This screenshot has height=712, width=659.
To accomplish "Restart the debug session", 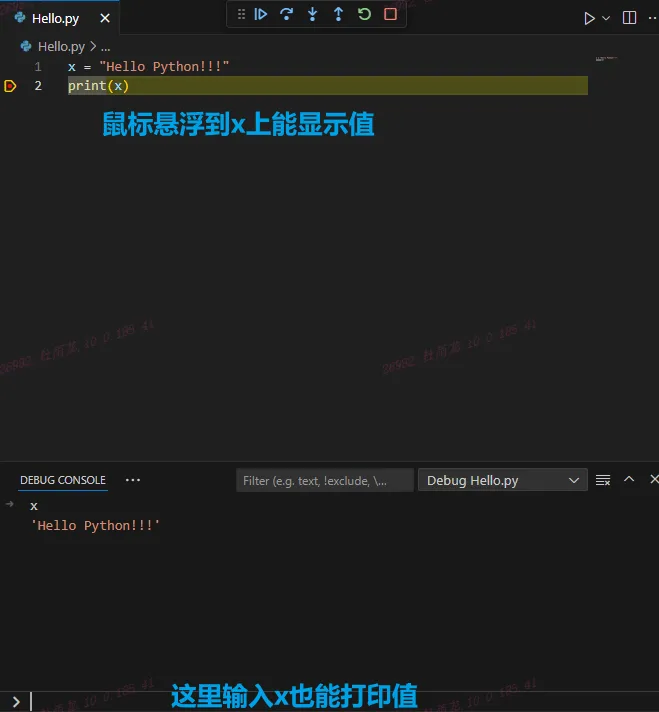I will coord(364,15).
